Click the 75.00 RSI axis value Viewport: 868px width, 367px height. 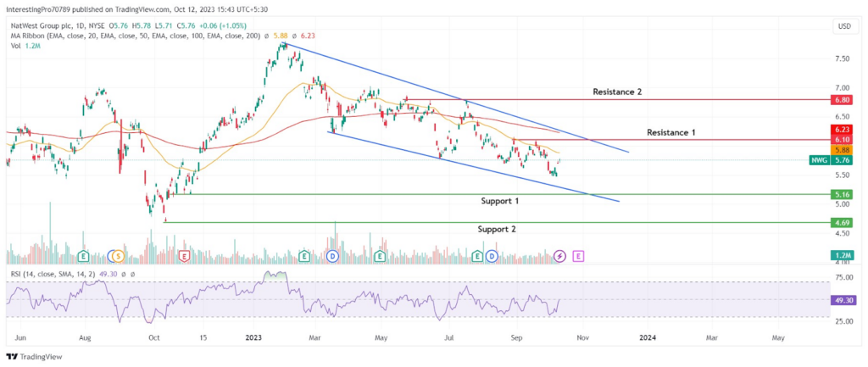(x=843, y=279)
